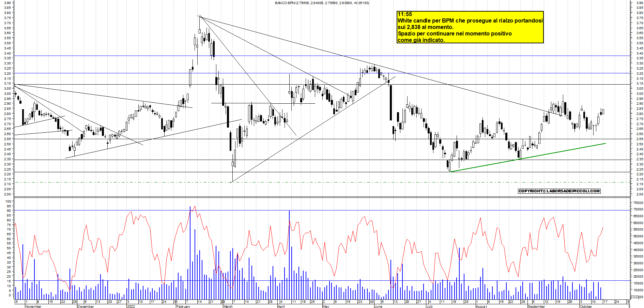Click the 'December' month label
Screen dimensions: 644x308
[86, 306]
